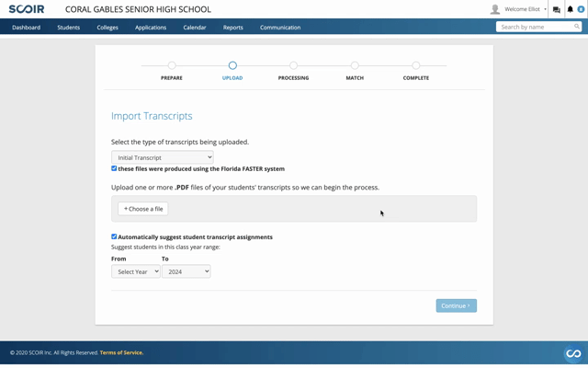Image resolution: width=588 pixels, height=368 pixels.
Task: Open the SCOIR infinity help widget
Action: tap(573, 353)
